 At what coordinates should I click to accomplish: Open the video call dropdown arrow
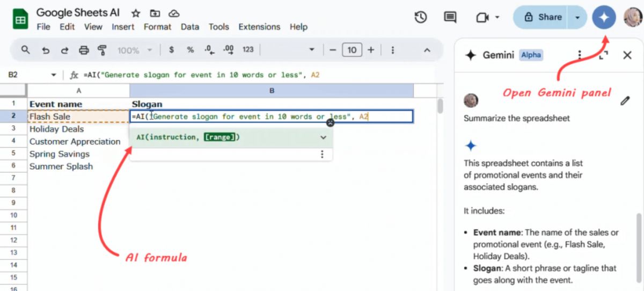coord(497,17)
